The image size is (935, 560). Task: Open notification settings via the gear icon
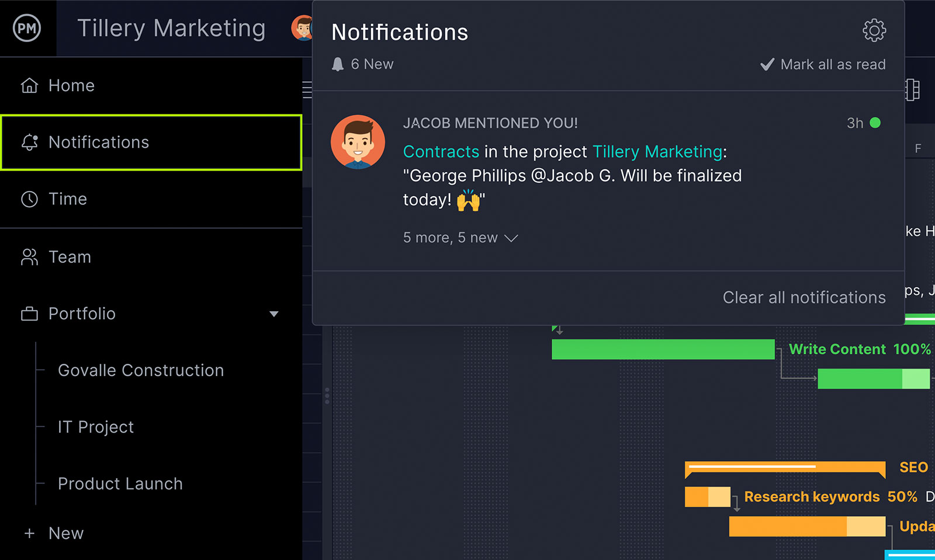tap(874, 31)
